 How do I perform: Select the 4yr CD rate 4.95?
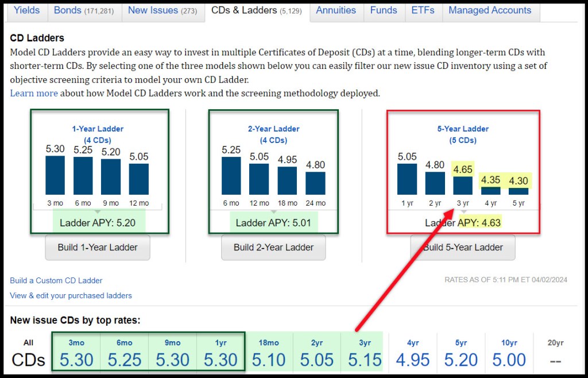413,360
